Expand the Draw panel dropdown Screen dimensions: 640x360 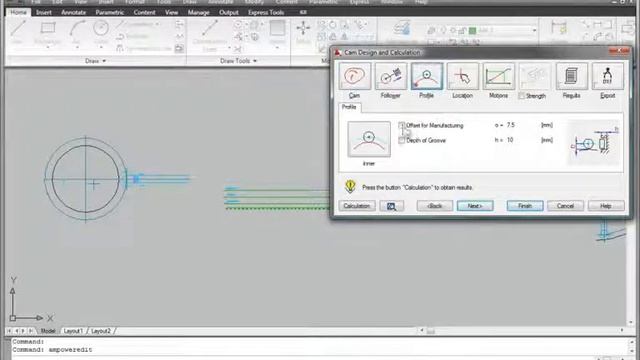pos(104,61)
